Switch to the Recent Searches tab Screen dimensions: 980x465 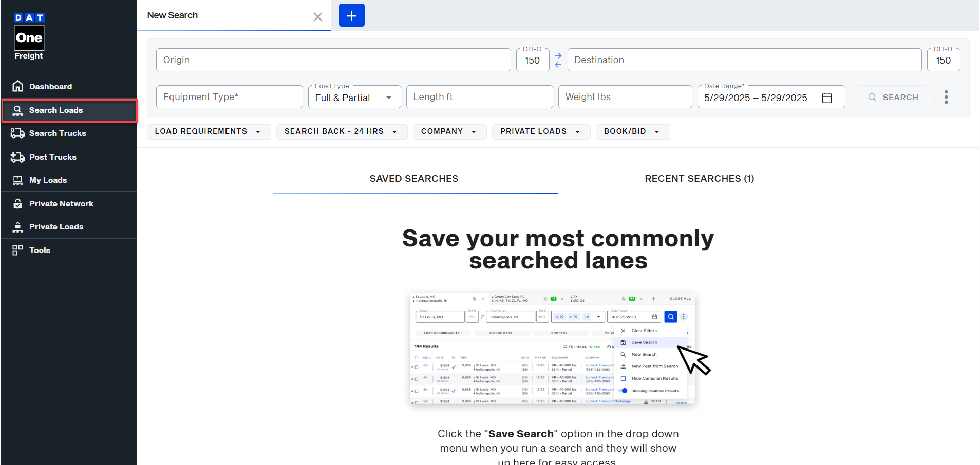(700, 179)
